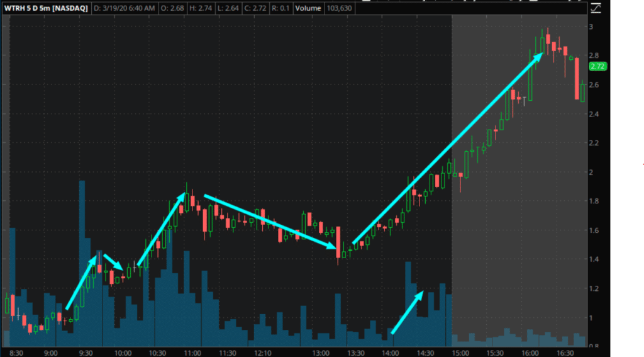Click the 14:00 time axis label
Screen dimensions: 644x357
coord(390,353)
